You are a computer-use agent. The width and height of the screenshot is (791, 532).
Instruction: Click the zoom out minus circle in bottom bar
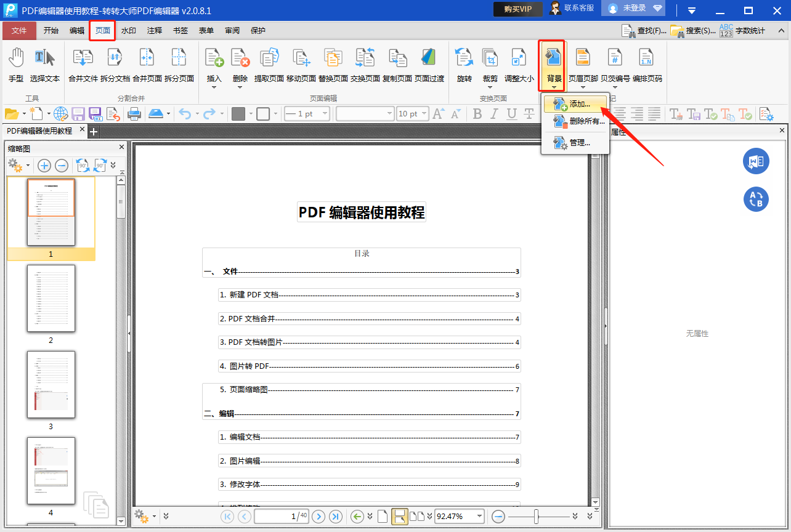498,516
